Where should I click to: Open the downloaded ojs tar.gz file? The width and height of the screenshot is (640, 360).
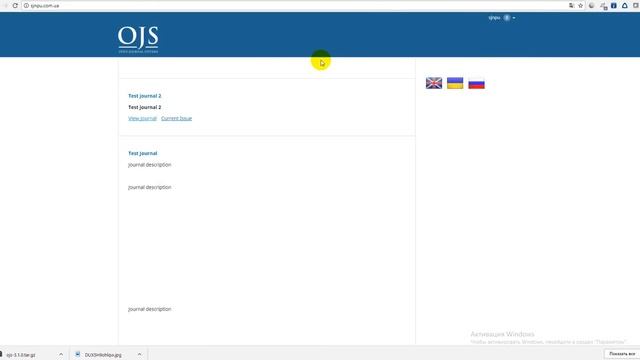click(x=20, y=355)
